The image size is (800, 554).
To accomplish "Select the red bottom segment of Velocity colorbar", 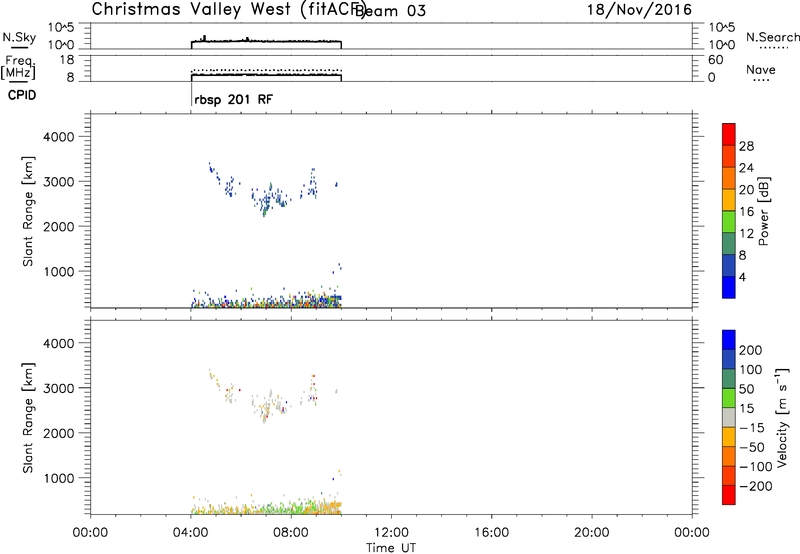I will [729, 495].
